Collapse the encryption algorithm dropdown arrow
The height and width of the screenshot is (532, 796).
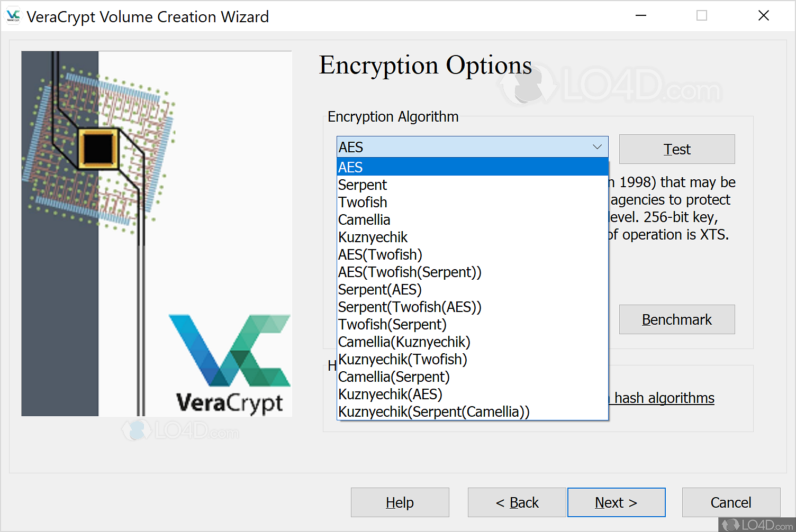point(597,147)
